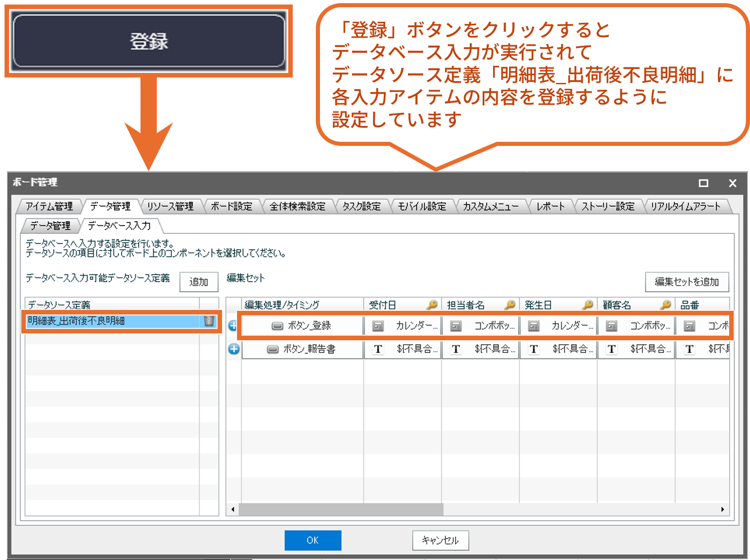Viewport: 750px width, 560px height.
Task: Click the 担当者名 column header
Action: pos(481,305)
